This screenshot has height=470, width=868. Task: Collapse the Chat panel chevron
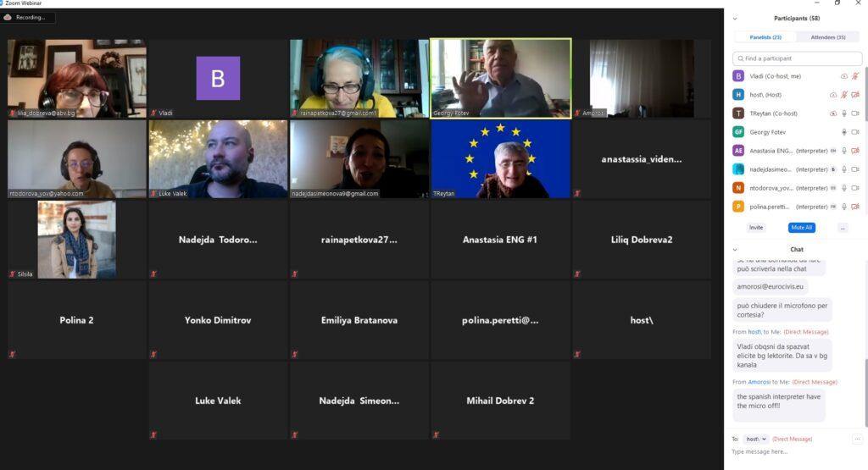735,249
